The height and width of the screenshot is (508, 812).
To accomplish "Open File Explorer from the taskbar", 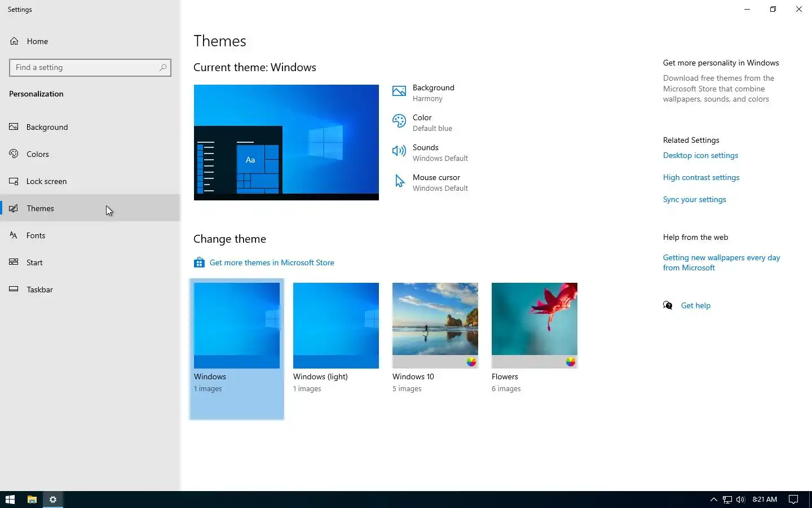I will click(x=32, y=500).
